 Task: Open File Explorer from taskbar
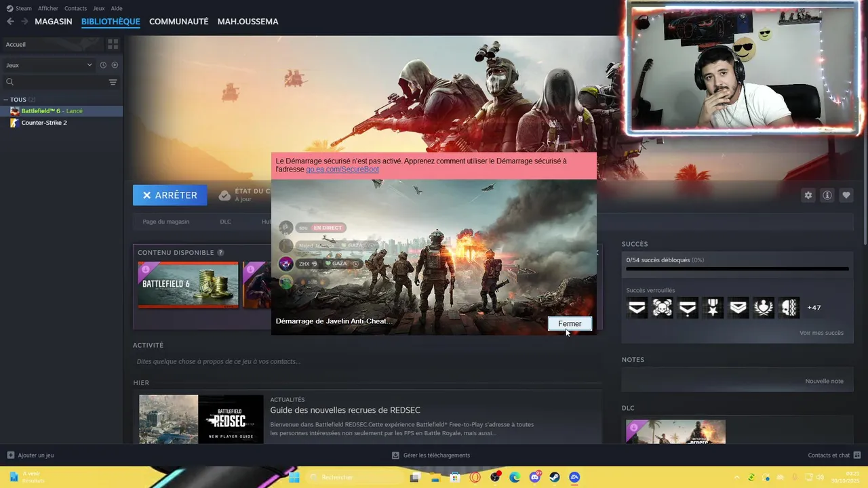pyautogui.click(x=435, y=477)
